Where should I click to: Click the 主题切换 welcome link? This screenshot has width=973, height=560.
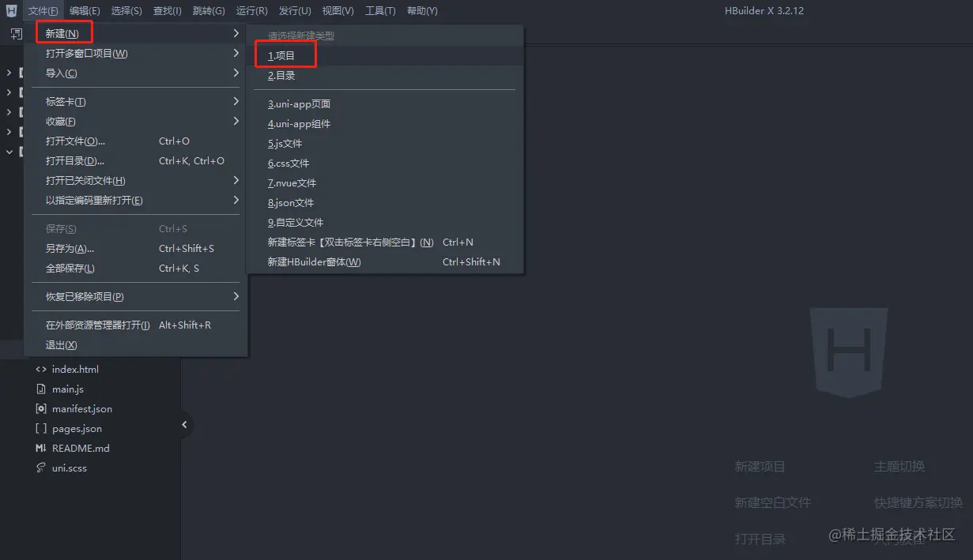coord(899,466)
